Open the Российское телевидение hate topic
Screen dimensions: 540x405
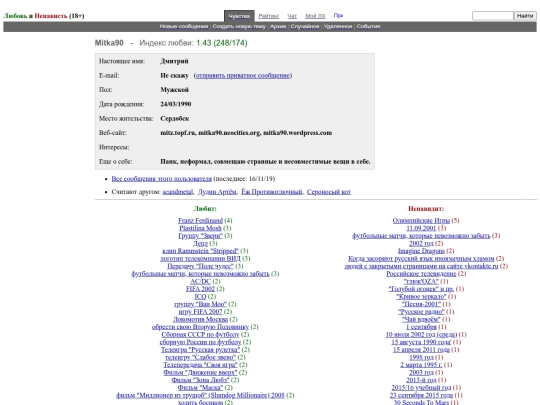tap(421, 273)
